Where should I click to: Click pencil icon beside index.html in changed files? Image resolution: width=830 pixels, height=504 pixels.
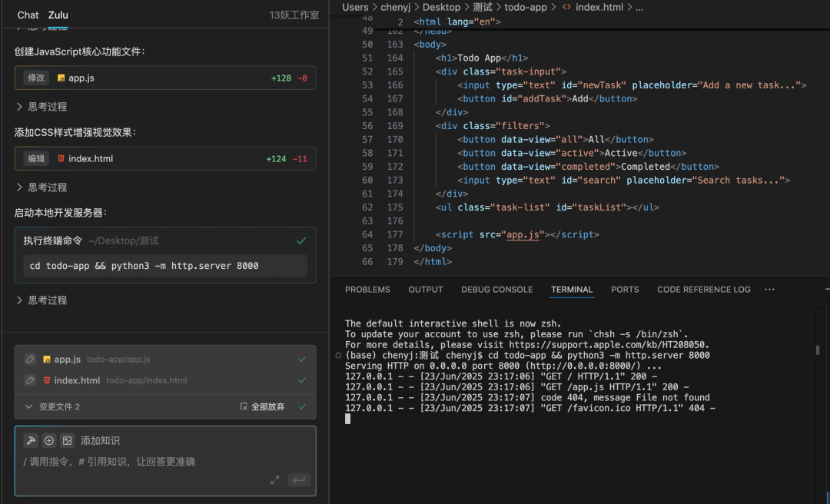30,380
